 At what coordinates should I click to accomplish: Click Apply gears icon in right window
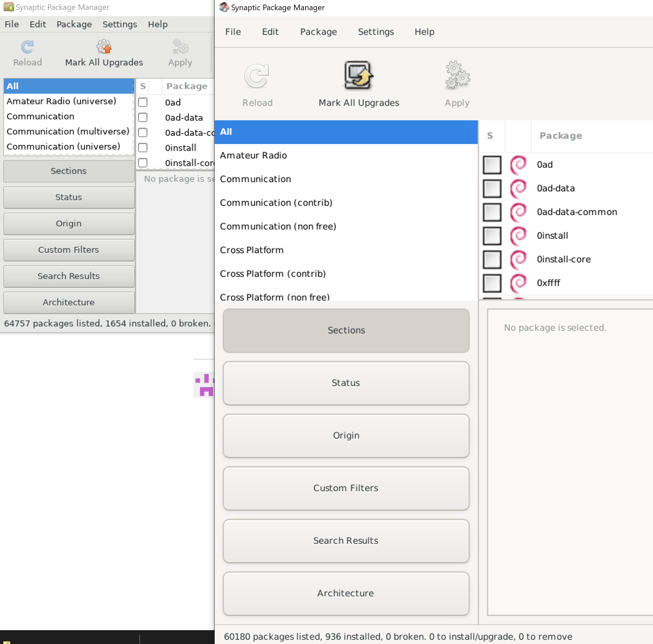click(x=457, y=76)
